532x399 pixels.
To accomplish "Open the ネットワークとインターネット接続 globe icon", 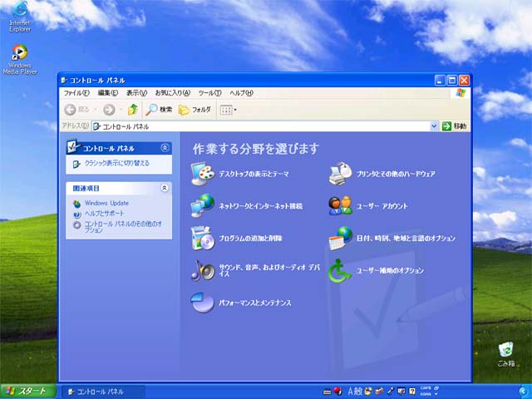I will pyautogui.click(x=203, y=206).
